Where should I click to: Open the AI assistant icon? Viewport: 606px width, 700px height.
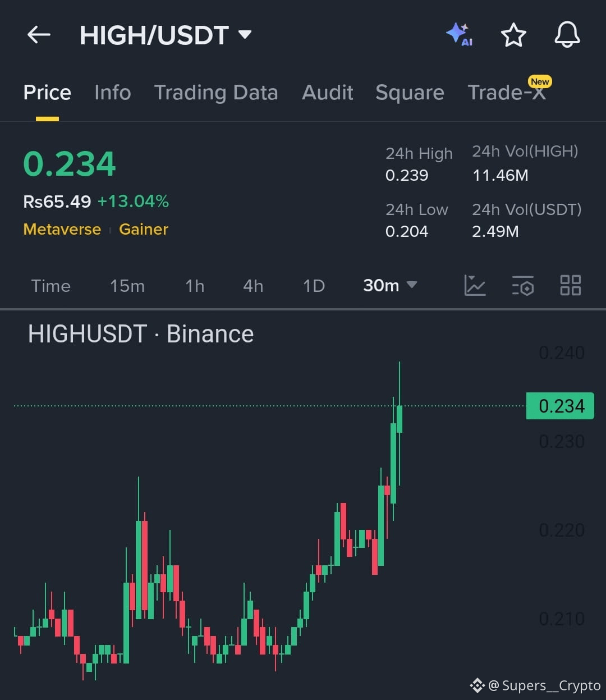pyautogui.click(x=460, y=35)
